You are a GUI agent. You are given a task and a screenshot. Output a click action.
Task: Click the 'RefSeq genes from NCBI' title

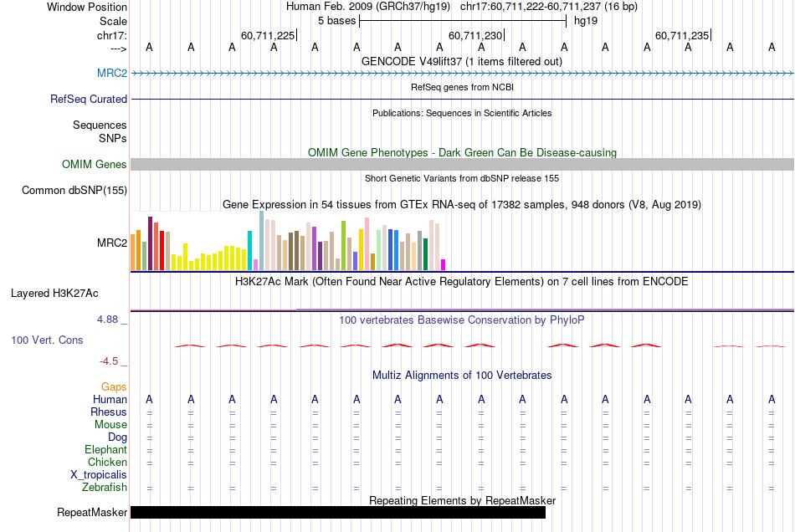[x=462, y=87]
